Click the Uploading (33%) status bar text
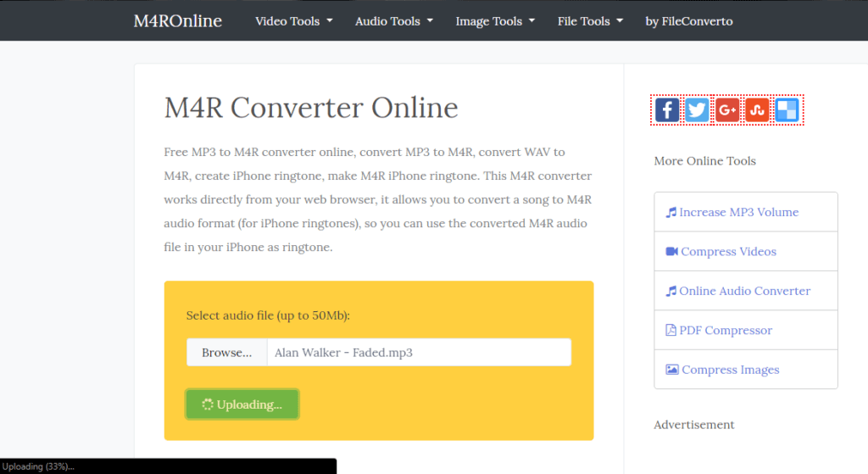The image size is (868, 474). click(x=38, y=466)
